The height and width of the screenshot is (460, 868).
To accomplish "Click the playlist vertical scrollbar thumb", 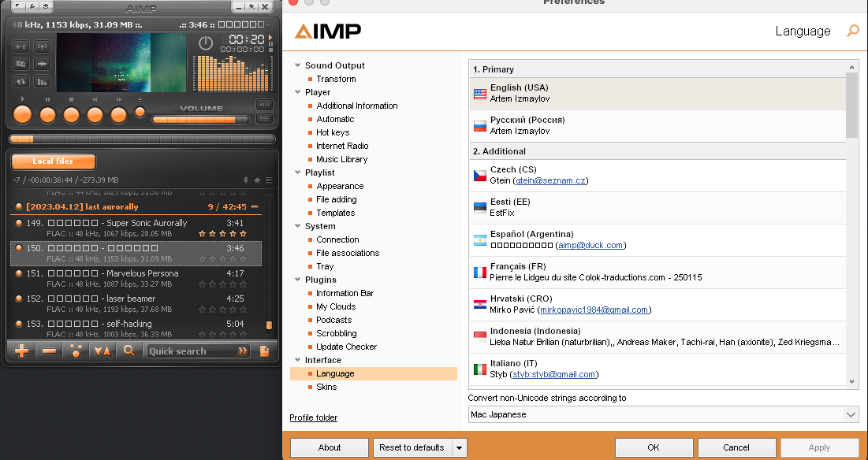I will [270, 325].
